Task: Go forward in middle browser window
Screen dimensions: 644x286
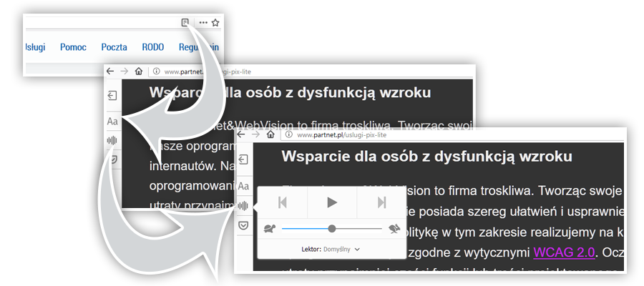Action: click(x=124, y=71)
